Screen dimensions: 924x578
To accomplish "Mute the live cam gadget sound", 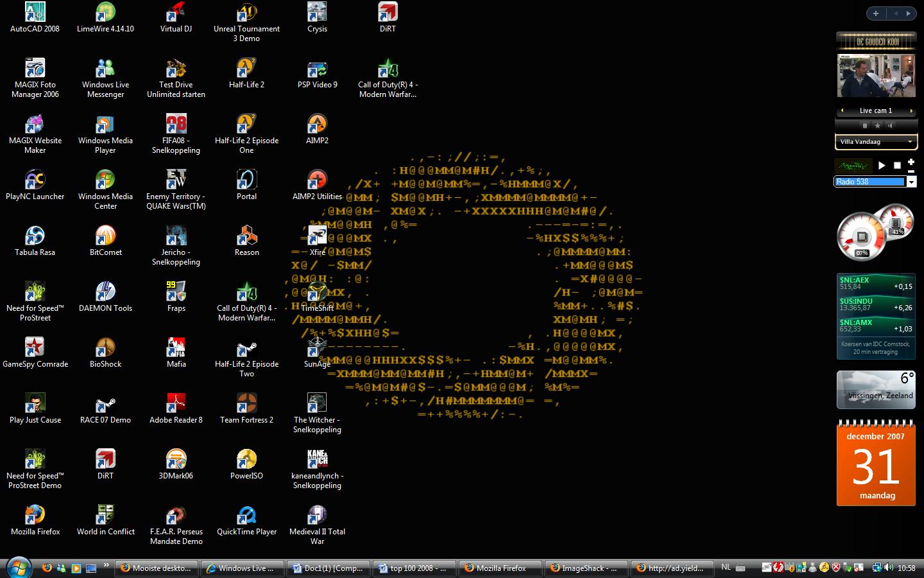I will [x=890, y=126].
